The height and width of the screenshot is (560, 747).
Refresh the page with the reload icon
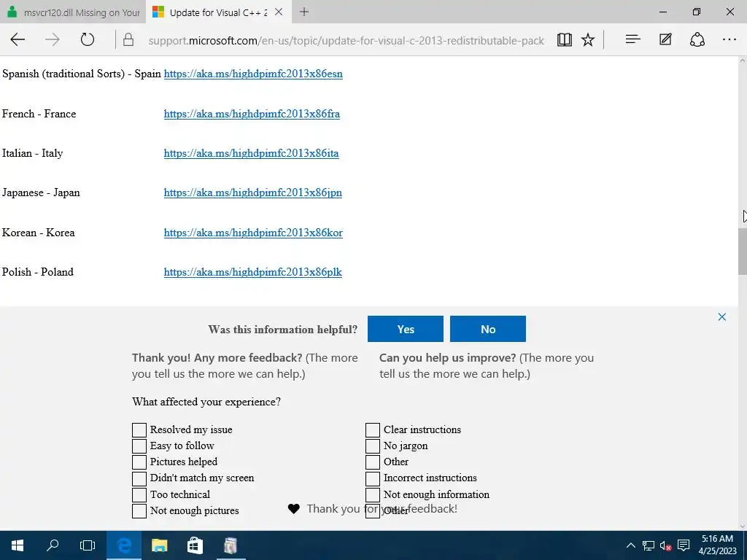[88, 39]
